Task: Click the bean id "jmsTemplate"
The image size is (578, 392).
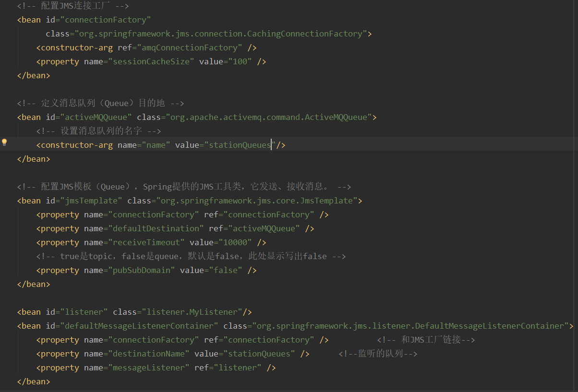Action: pos(91,201)
